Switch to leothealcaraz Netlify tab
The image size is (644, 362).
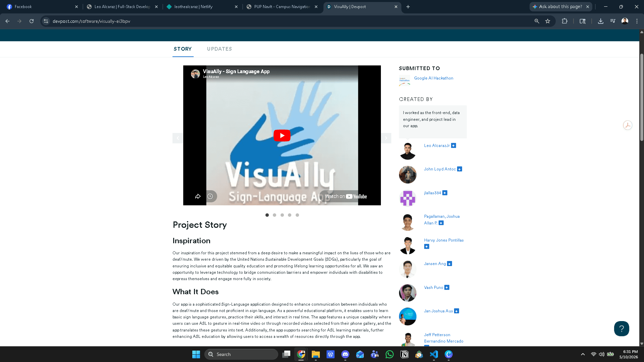pos(202,7)
